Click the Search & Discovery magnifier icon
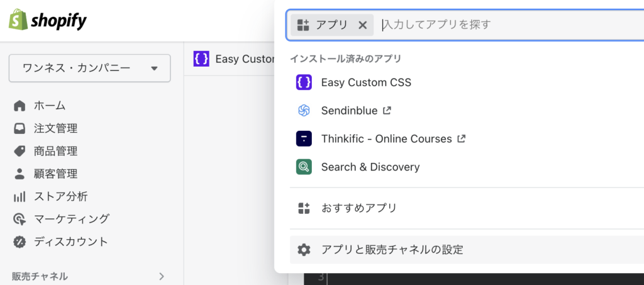 click(304, 167)
